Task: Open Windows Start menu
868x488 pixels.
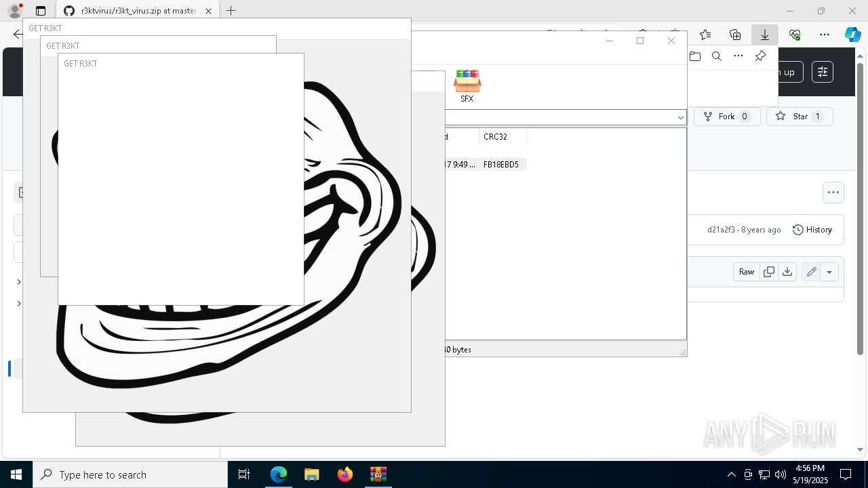Action: (x=16, y=474)
